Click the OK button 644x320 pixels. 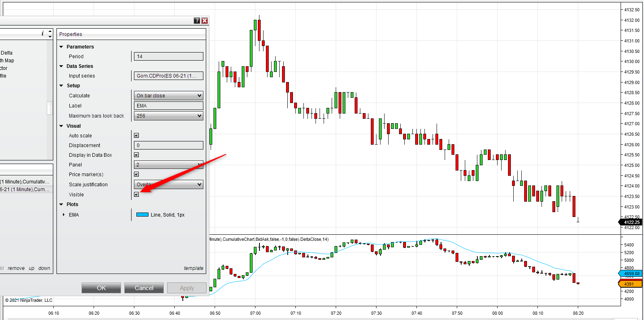[x=101, y=288]
